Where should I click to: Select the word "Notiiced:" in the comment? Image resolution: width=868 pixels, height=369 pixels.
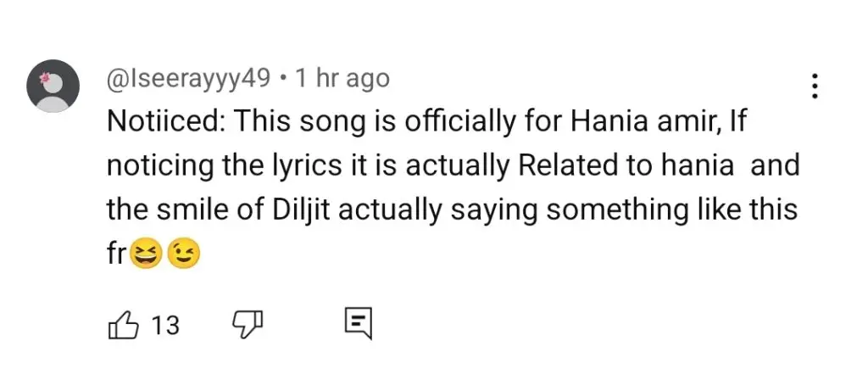coord(165,122)
